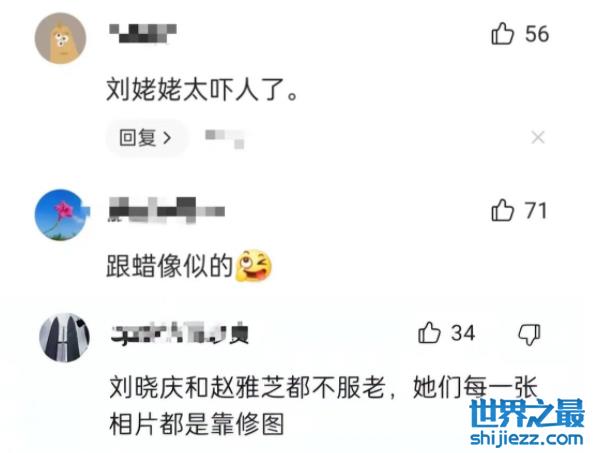594x453 pixels.
Task: Select the comment text 跟蜡像似的
Action: 169,266
